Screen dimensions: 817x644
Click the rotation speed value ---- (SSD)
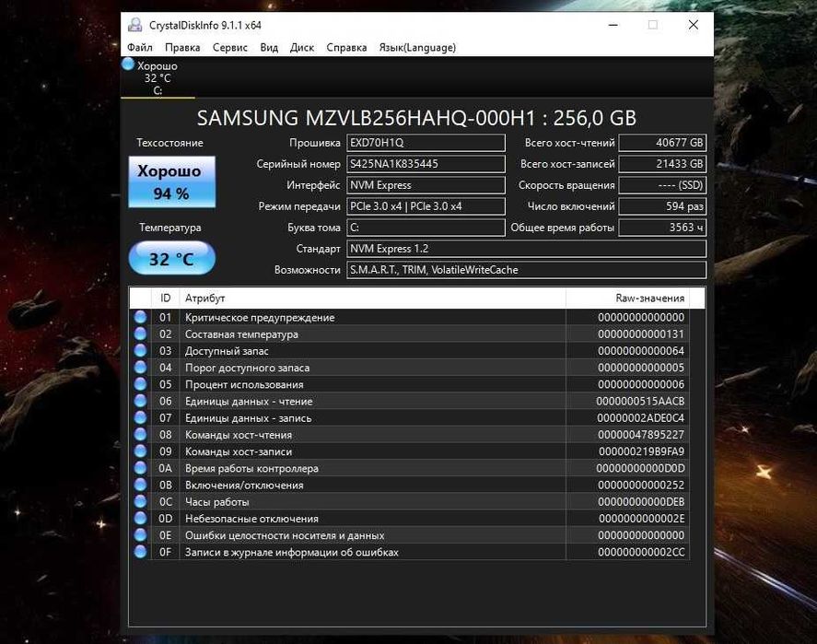(x=662, y=185)
